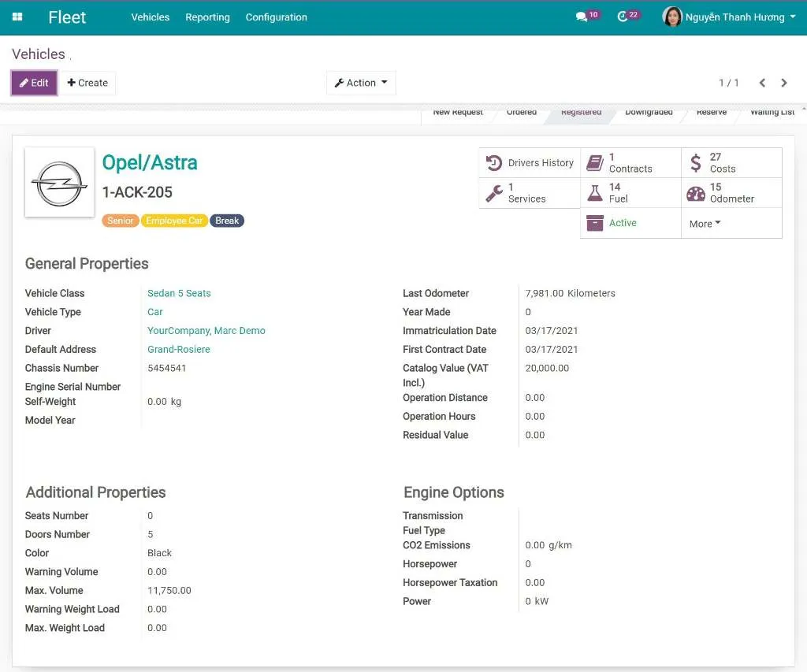
Task: Click the First Contract Date value 03/17/2021
Action: (551, 349)
